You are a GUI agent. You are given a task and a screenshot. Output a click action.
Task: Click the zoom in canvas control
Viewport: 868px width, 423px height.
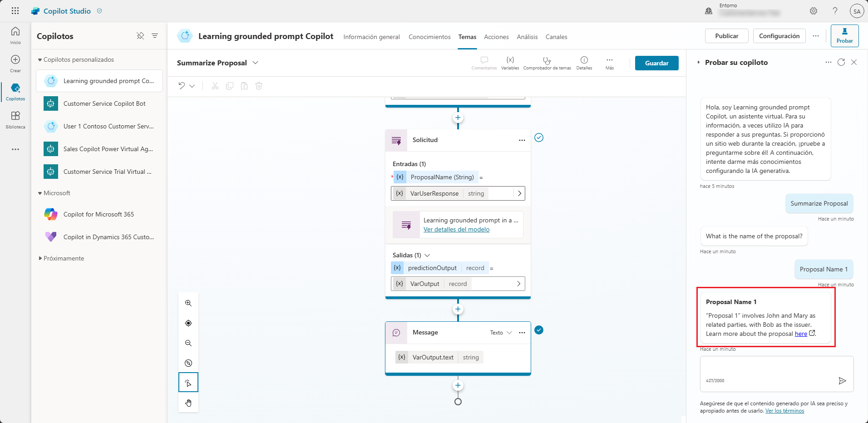[188, 303]
